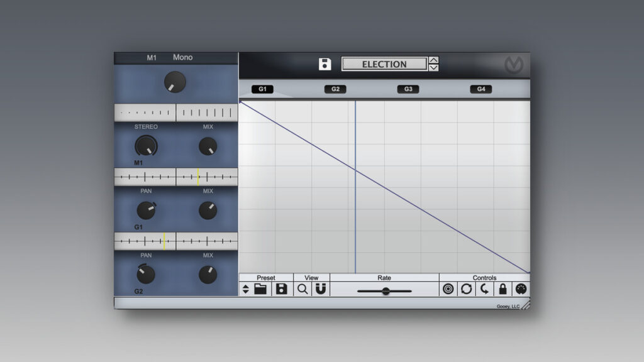Viewport: 644px width, 362px height.
Task: Toggle the loop sync control icon
Action: click(x=467, y=289)
